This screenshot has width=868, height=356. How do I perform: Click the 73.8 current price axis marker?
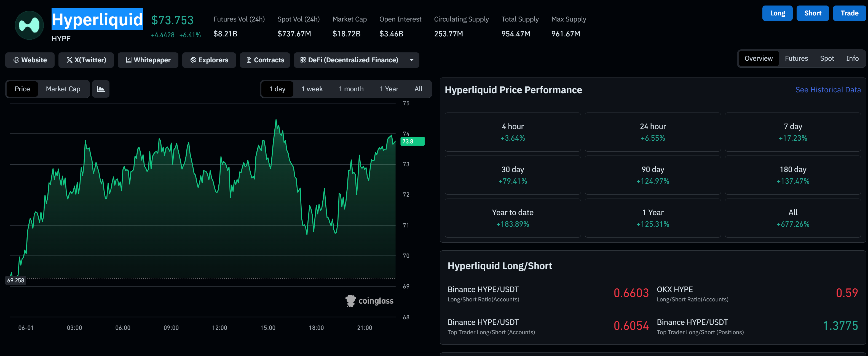point(412,141)
